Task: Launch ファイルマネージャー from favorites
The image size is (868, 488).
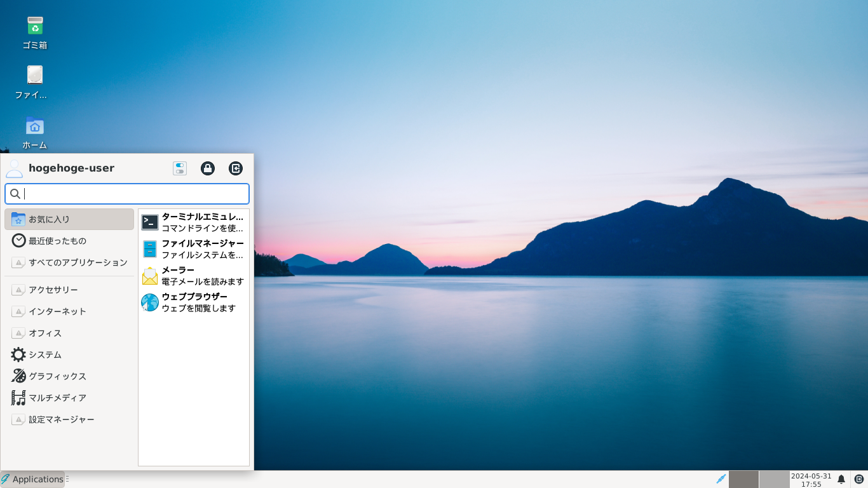Action: point(193,249)
